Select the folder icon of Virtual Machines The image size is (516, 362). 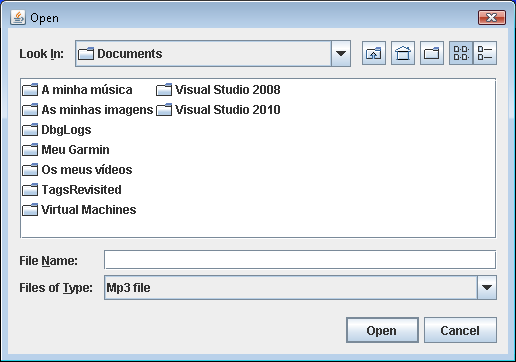[x=30, y=210]
